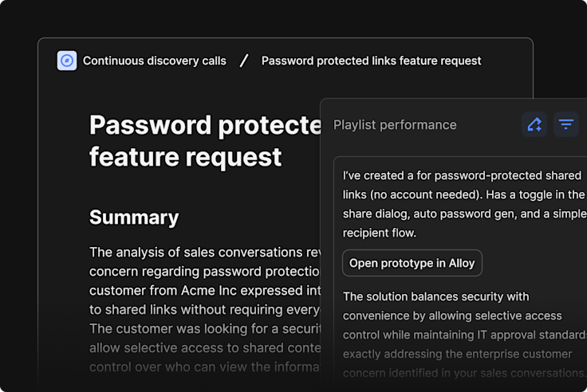Click 'share dialog, auto password gen' line
The width and height of the screenshot is (587, 392).
pyautogui.click(x=465, y=214)
